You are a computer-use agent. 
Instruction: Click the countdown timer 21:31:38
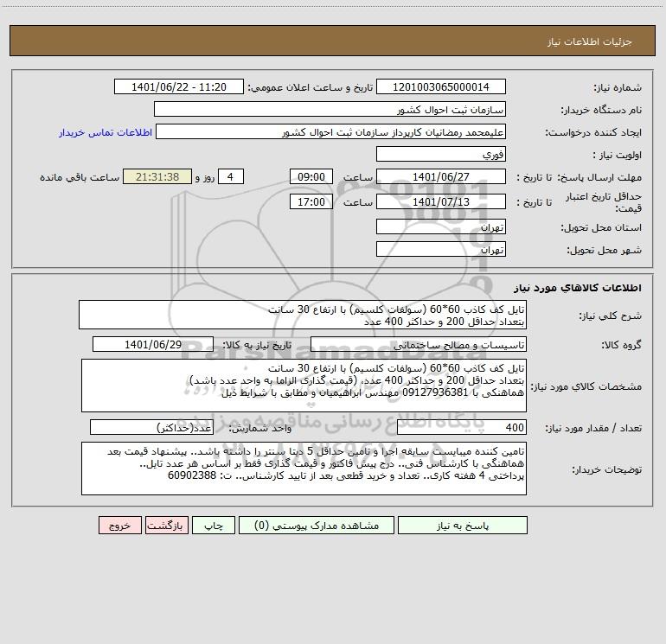pyautogui.click(x=157, y=177)
